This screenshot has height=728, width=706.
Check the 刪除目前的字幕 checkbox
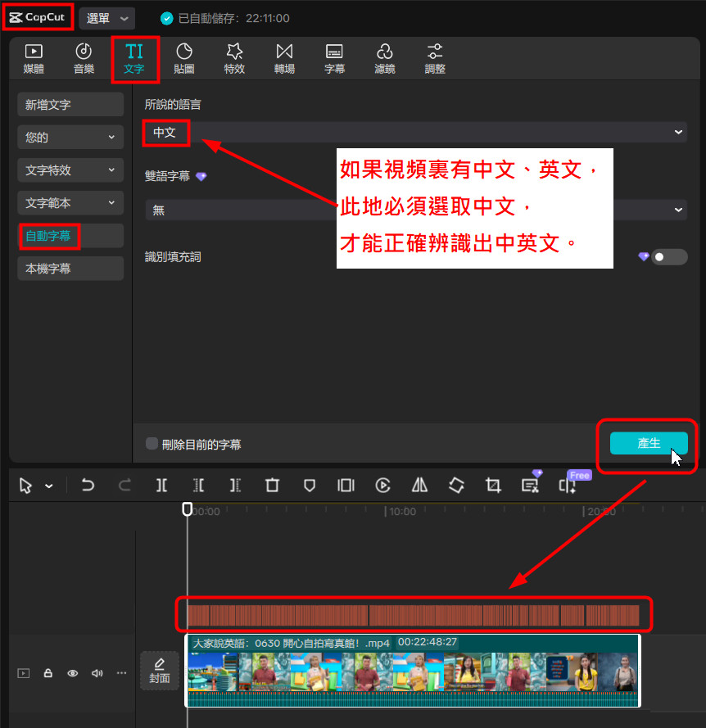click(152, 444)
